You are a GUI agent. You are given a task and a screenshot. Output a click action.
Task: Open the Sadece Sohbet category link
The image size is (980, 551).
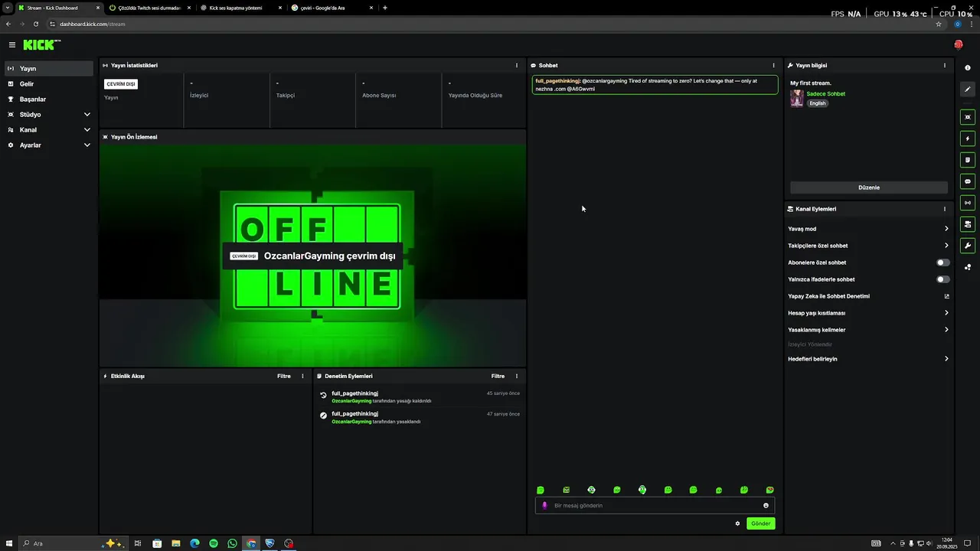tap(825, 93)
